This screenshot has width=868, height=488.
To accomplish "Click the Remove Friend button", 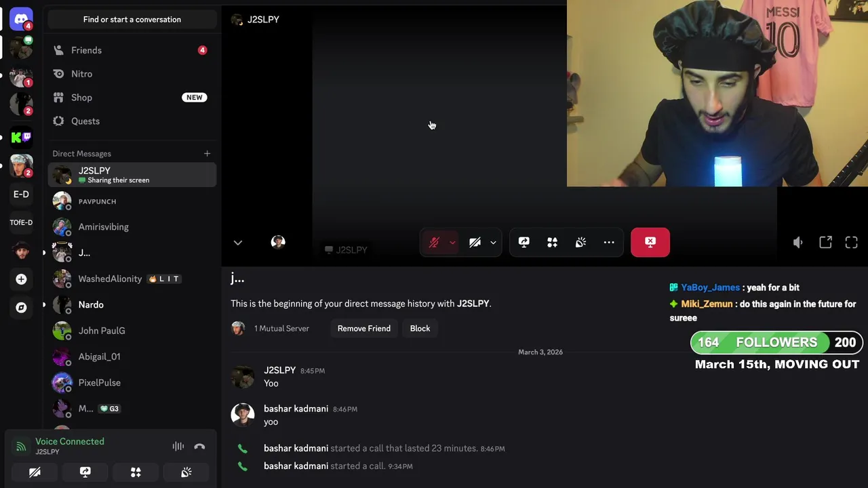I will (364, 329).
